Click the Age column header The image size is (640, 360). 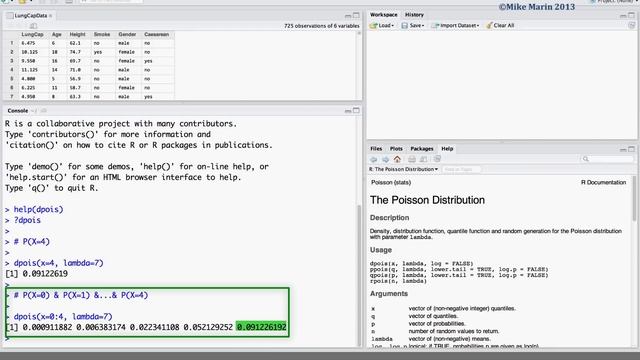pos(56,34)
